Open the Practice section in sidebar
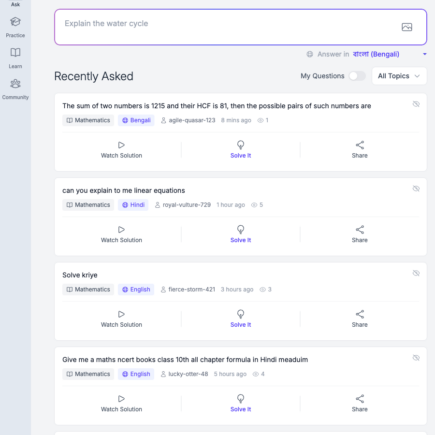The width and height of the screenshot is (435, 435). pos(15,27)
